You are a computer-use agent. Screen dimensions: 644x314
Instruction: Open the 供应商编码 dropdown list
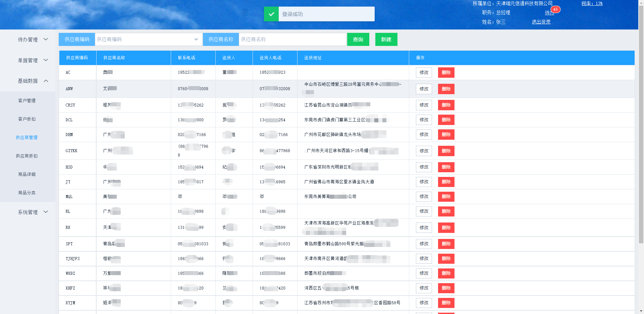(196, 40)
